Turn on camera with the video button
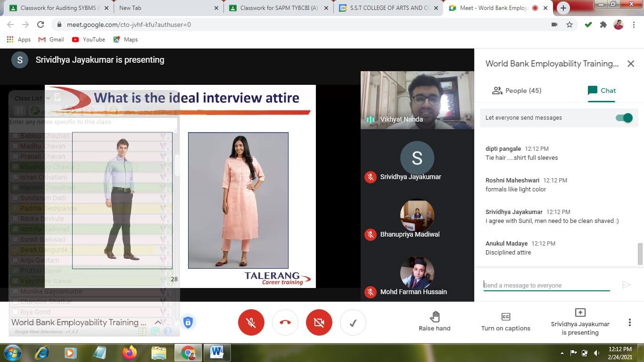644x362 pixels. pos(319,323)
